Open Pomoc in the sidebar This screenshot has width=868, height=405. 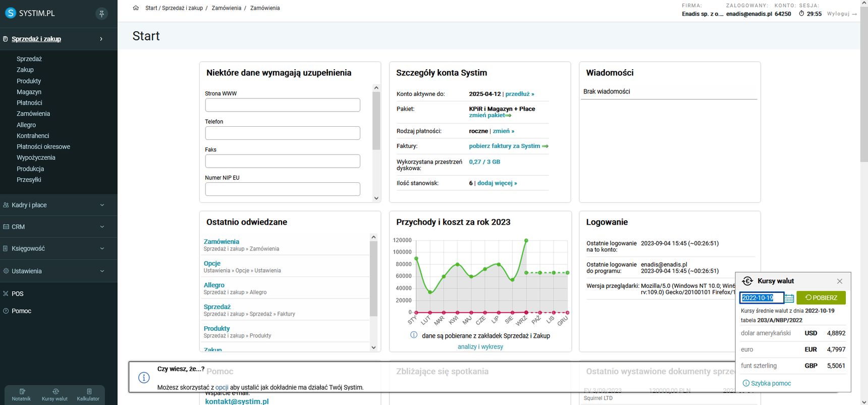[x=21, y=311]
